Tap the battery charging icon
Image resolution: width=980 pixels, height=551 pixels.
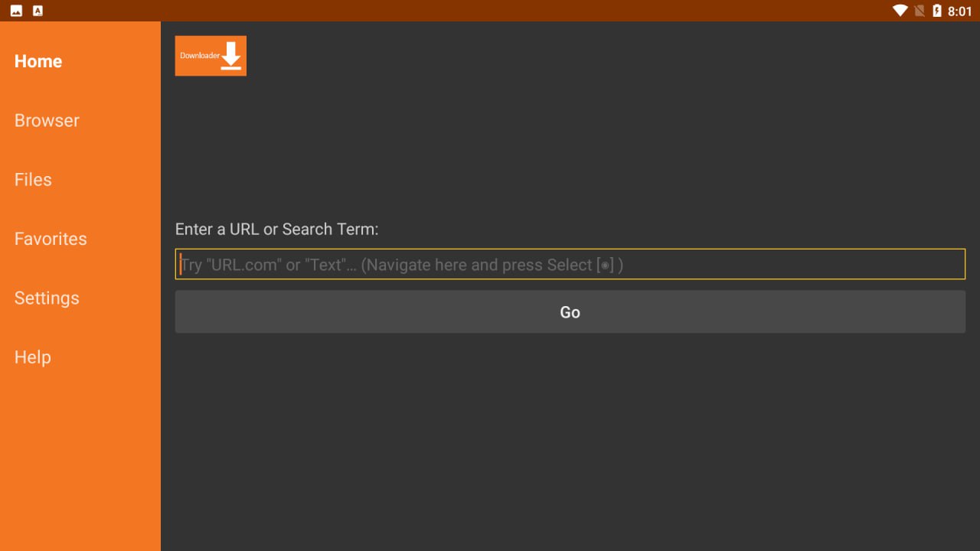tap(937, 11)
